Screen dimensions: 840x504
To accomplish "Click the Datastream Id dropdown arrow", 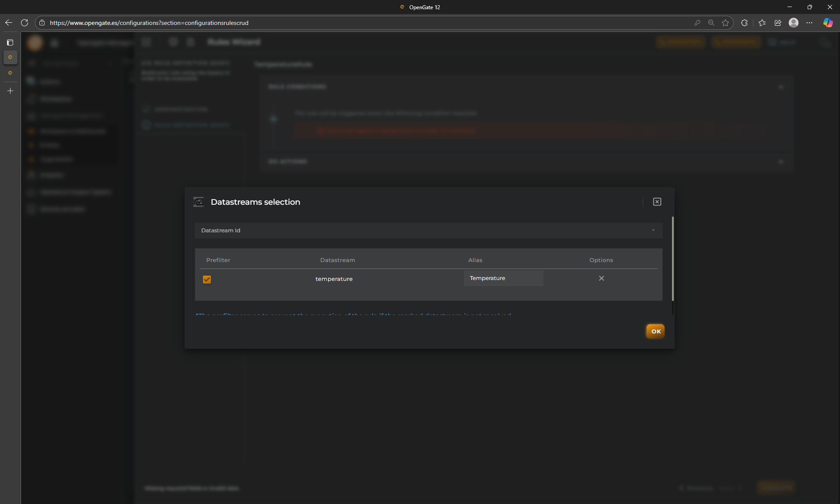I will (653, 231).
